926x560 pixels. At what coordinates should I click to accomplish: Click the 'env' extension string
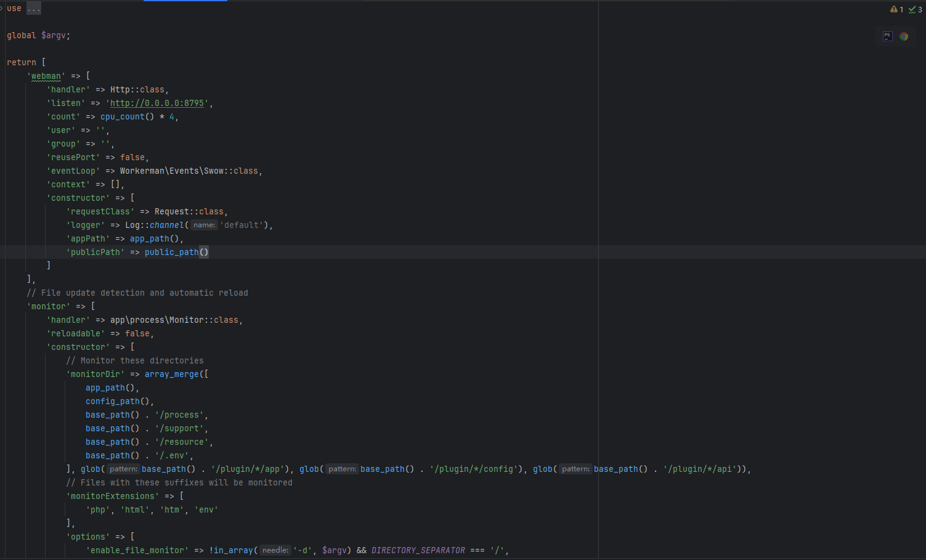[x=206, y=509]
